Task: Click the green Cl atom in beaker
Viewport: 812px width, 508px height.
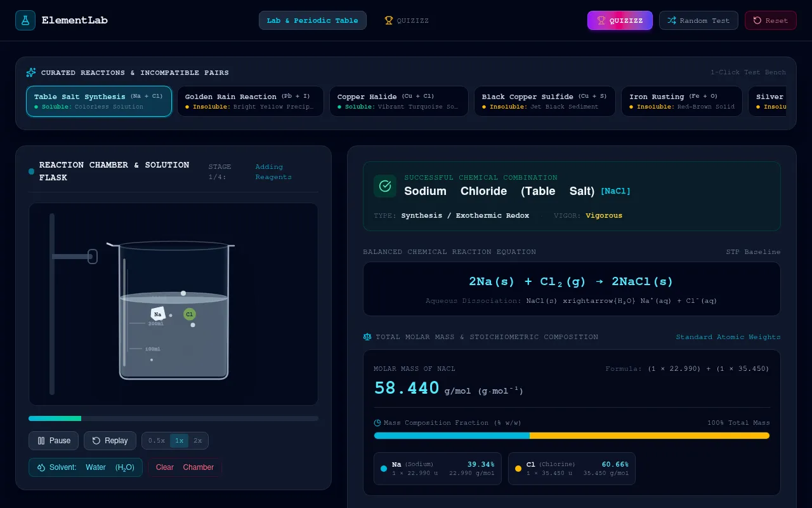Action: pos(189,314)
